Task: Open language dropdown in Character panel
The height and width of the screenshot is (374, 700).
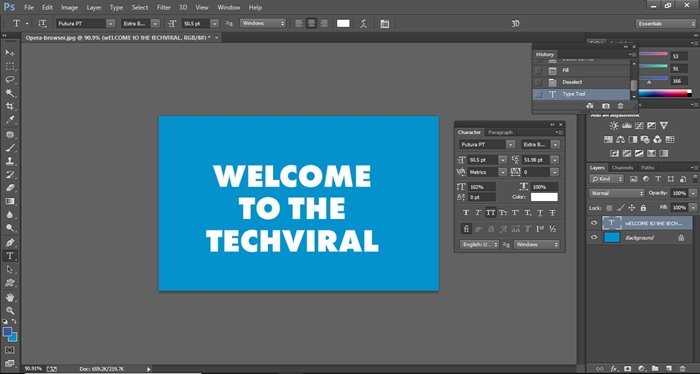Action: pyautogui.click(x=479, y=245)
